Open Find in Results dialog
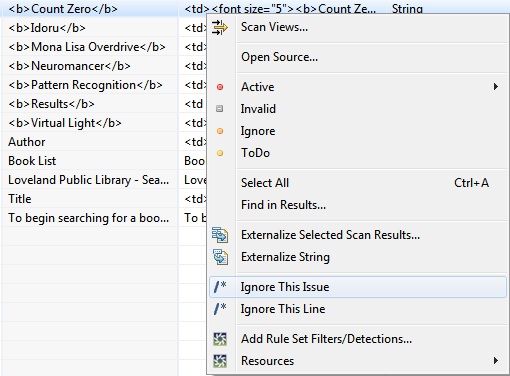 pos(283,205)
